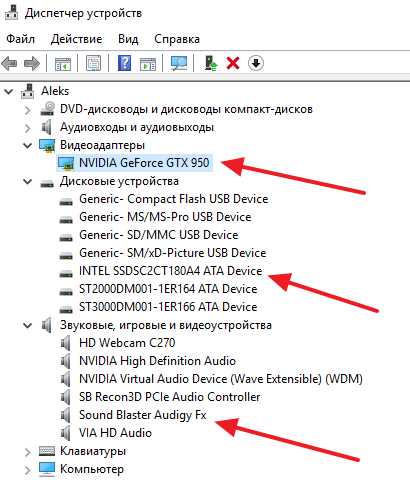The image size is (410, 480).
Task: Open the Help question mark toolbar icon
Action: 124,63
